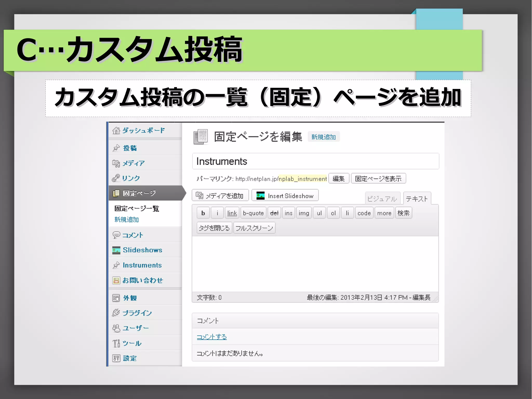The image size is (532, 399).
Task: Click the bold b quicktag button
Action: (x=203, y=213)
